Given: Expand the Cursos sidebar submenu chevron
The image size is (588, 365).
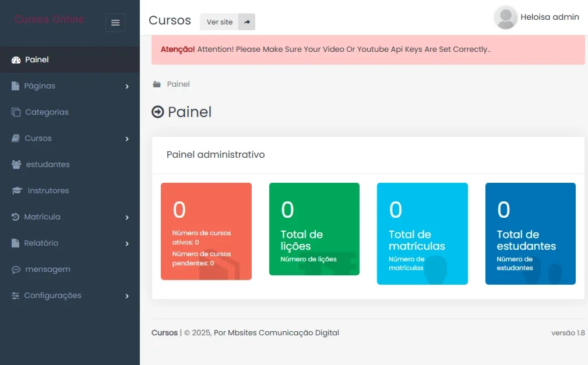Looking at the screenshot, I should [x=127, y=139].
